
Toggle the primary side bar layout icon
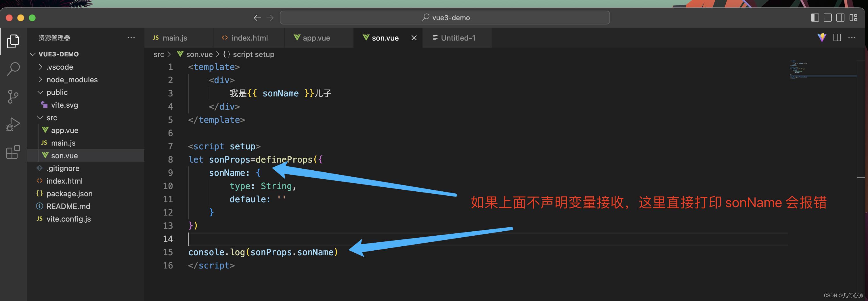pos(815,18)
